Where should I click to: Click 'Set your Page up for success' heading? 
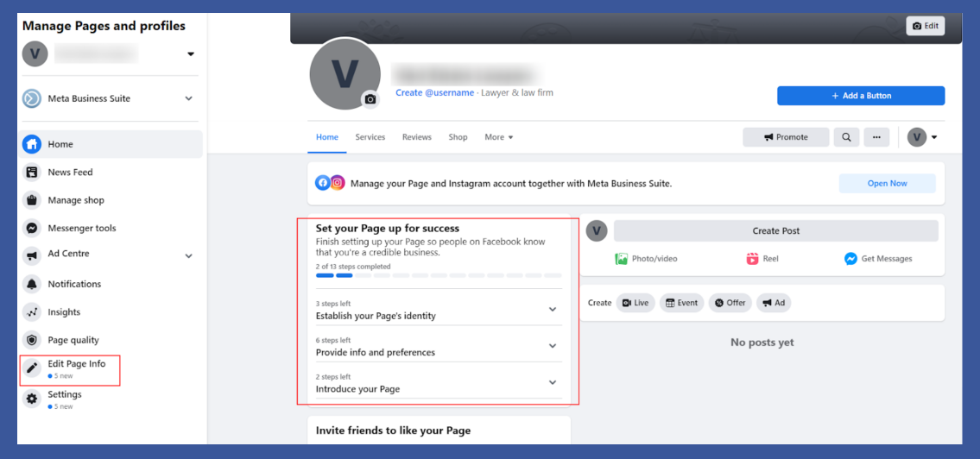click(x=388, y=229)
